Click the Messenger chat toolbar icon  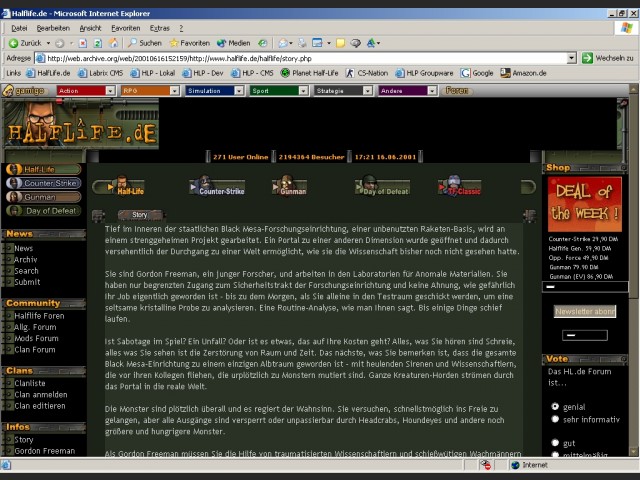pyautogui.click(x=356, y=43)
